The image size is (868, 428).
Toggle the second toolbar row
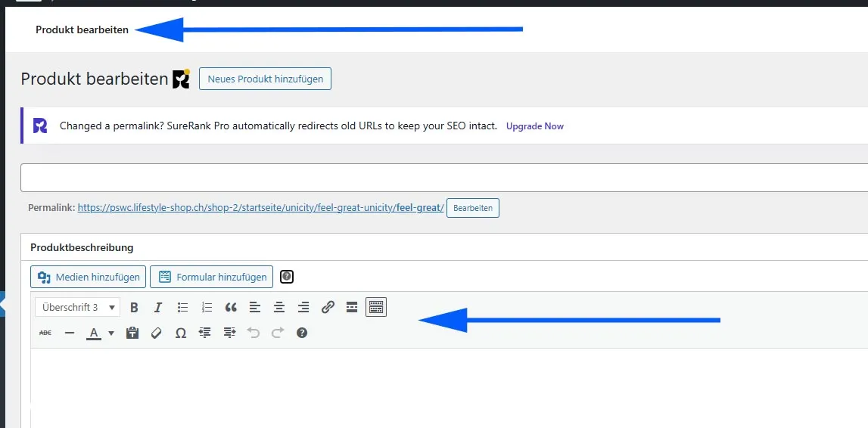tap(376, 307)
